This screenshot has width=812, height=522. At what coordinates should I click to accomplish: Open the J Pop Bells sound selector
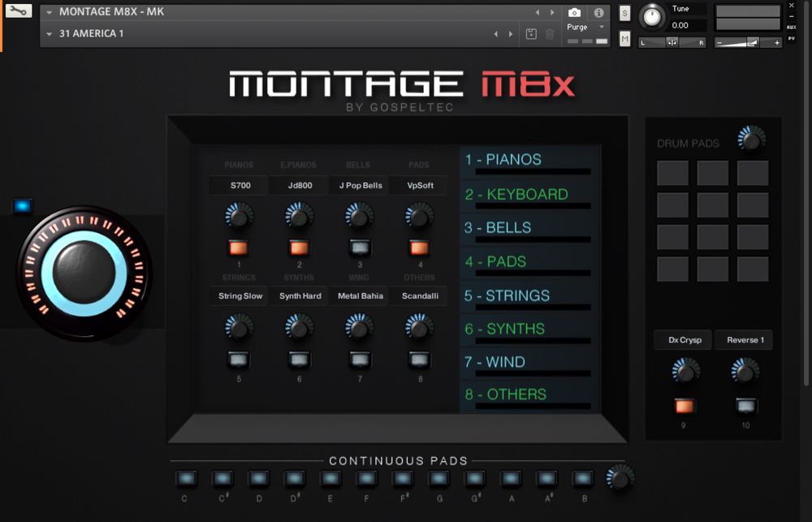tap(360, 185)
